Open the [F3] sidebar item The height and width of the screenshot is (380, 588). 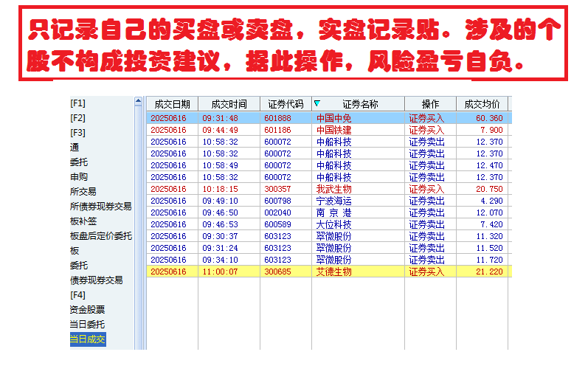tap(77, 133)
